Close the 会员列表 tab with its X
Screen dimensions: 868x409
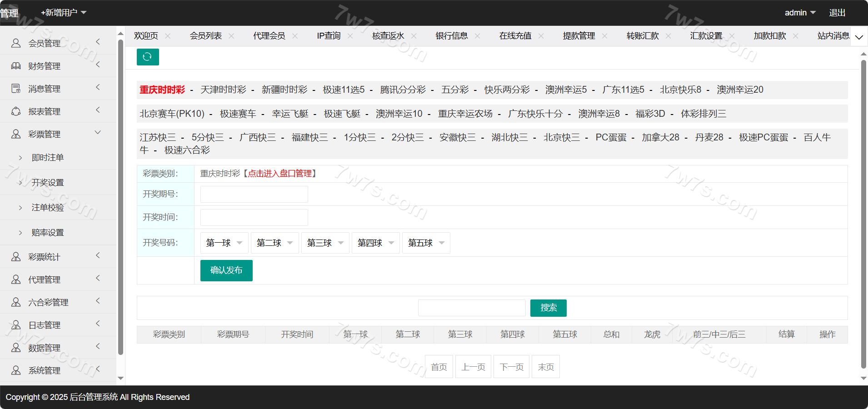pos(231,36)
